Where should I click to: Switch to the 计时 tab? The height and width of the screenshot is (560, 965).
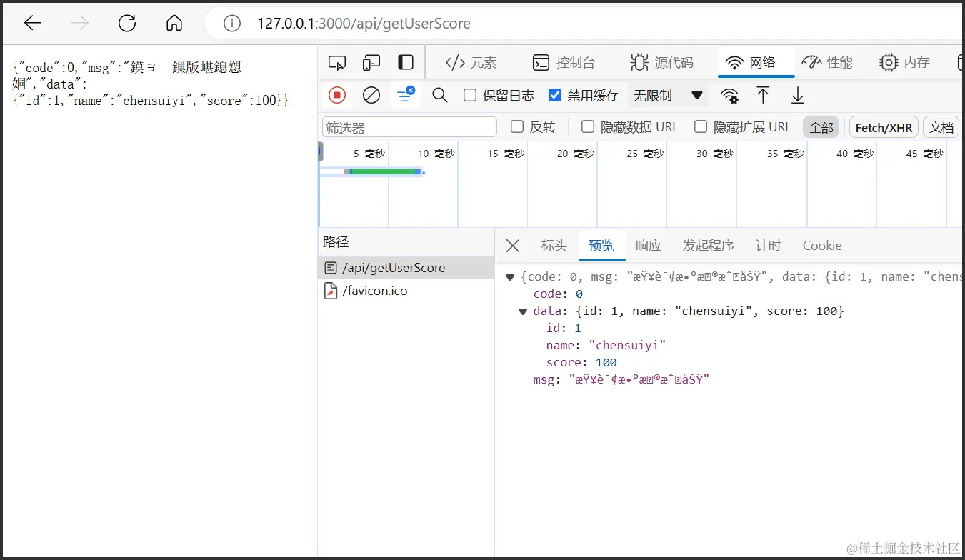(x=769, y=246)
